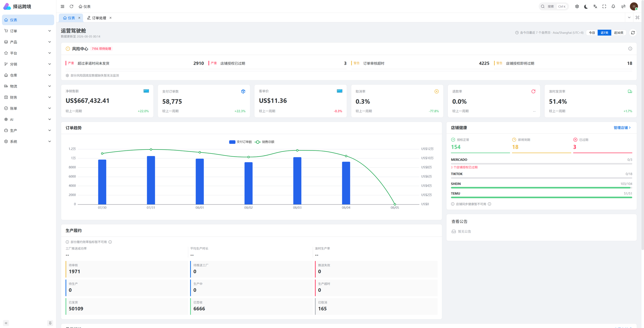Open settings gear in top bar

point(577,6)
